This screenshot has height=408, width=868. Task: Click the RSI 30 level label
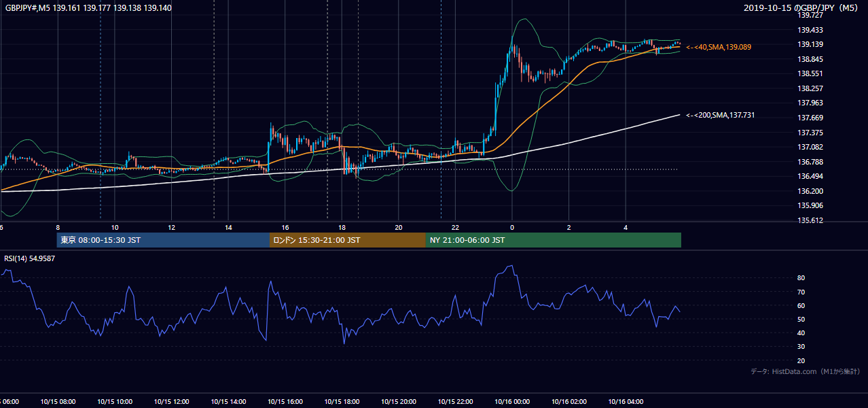[801, 347]
